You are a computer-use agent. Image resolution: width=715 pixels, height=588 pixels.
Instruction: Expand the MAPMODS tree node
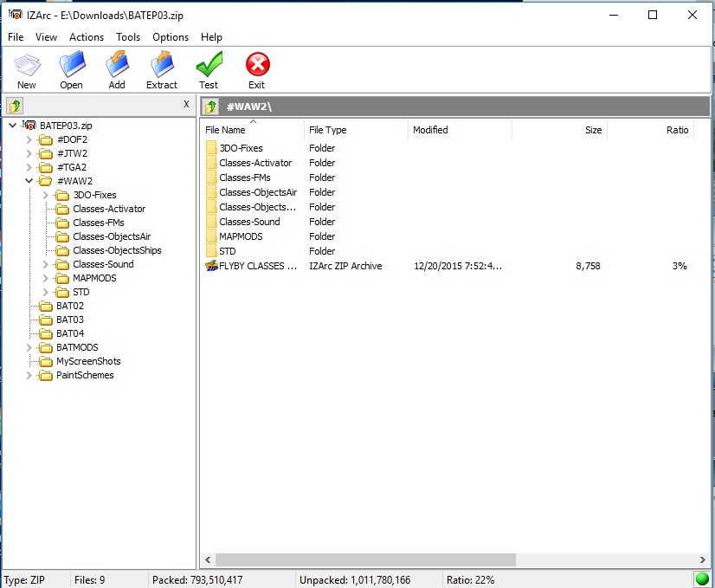tap(46, 278)
